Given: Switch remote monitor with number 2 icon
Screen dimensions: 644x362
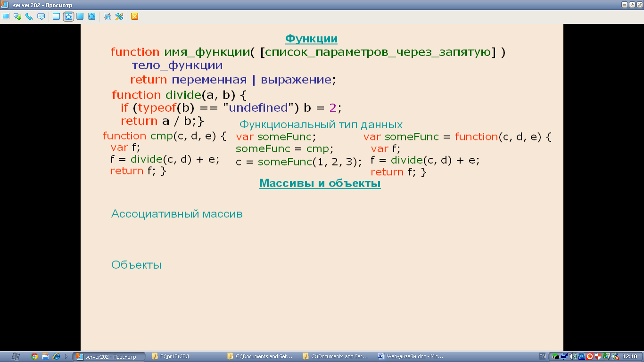Looking at the screenshot, I should [107, 16].
